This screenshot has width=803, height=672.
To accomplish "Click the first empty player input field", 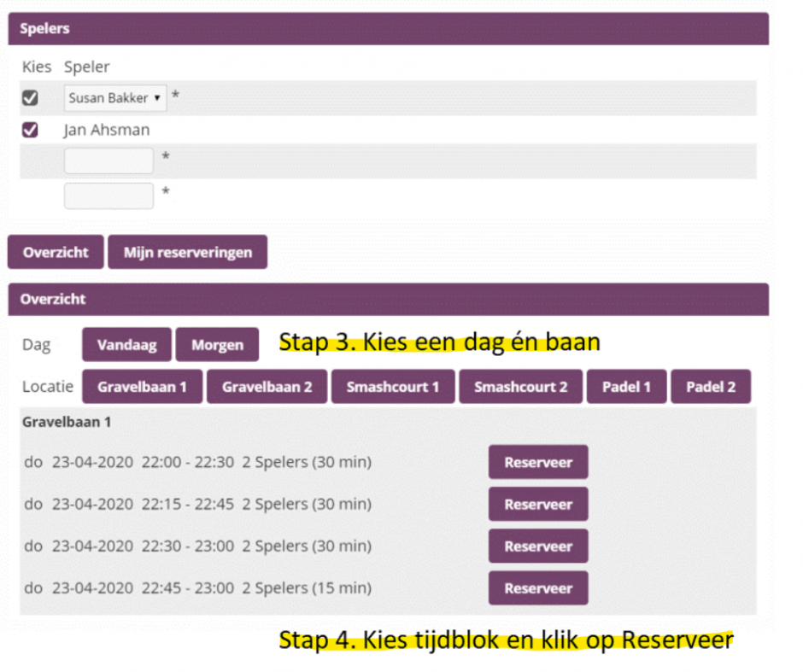I will click(108, 160).
